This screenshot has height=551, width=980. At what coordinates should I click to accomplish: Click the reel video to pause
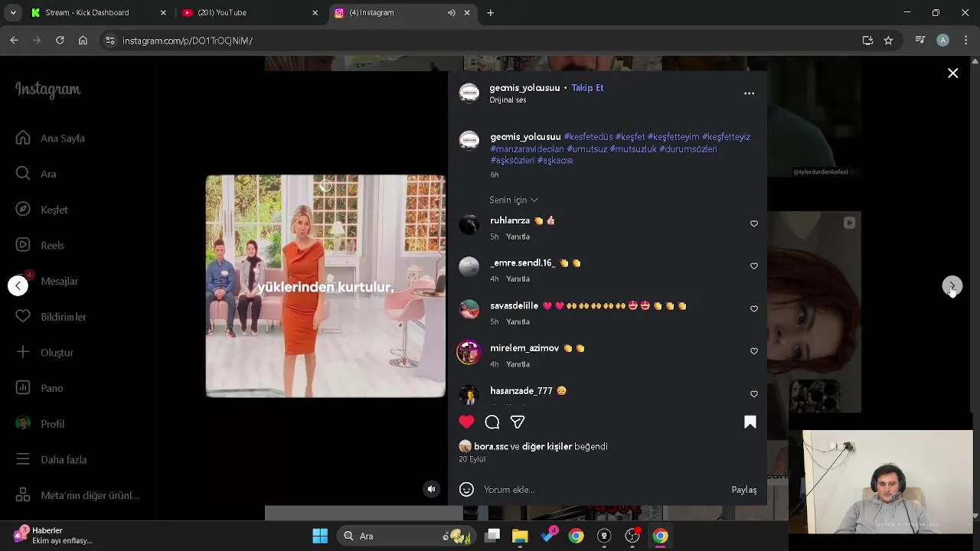(x=325, y=286)
